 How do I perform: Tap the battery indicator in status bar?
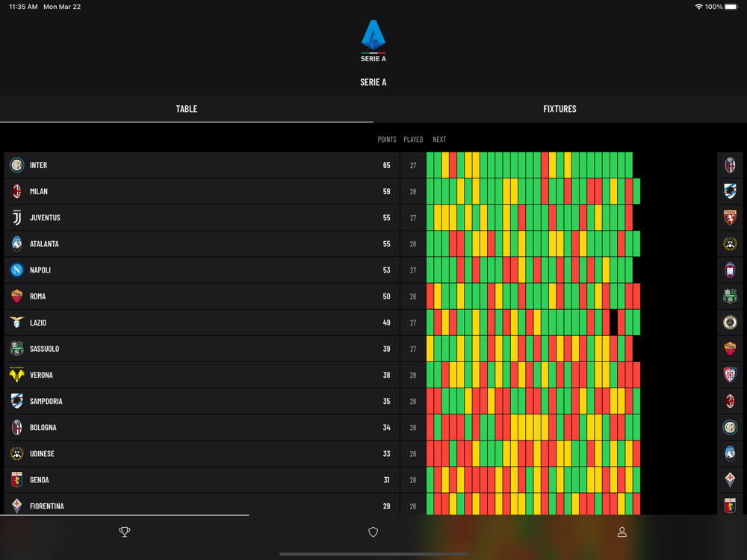tap(731, 7)
